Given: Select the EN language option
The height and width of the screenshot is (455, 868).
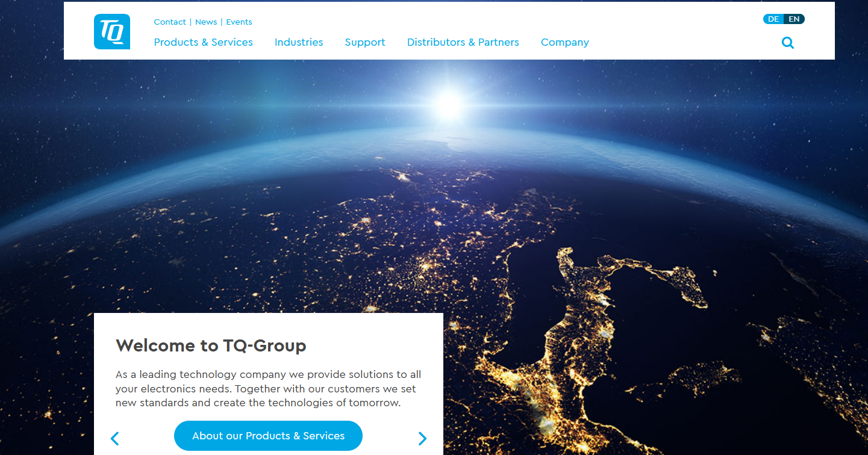Looking at the screenshot, I should point(794,19).
